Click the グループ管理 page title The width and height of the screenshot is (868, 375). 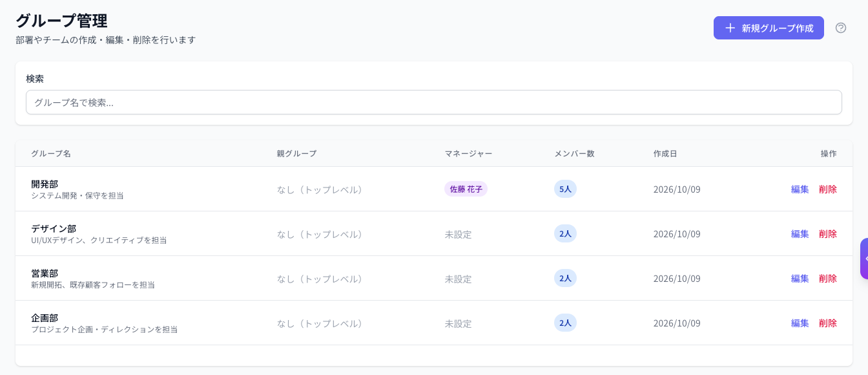pyautogui.click(x=61, y=21)
